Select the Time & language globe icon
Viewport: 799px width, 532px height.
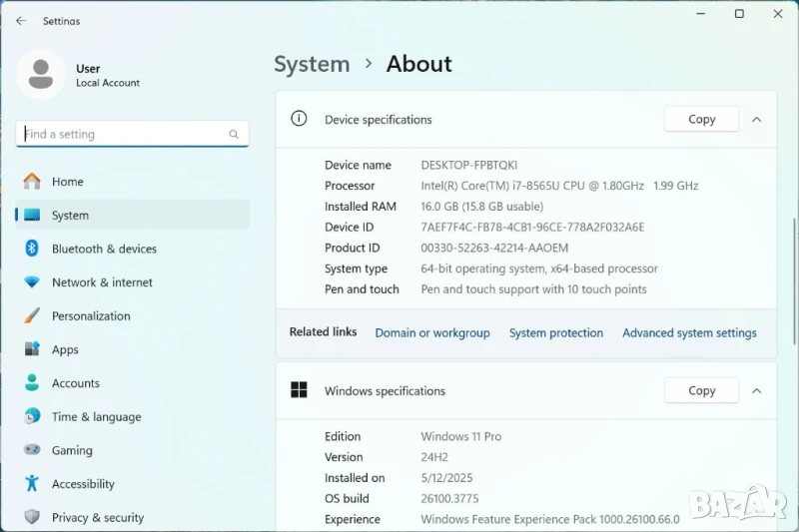(x=32, y=417)
